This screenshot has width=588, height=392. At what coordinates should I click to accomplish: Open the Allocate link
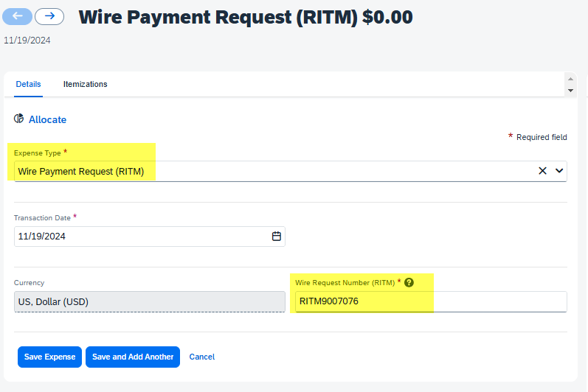tap(48, 119)
